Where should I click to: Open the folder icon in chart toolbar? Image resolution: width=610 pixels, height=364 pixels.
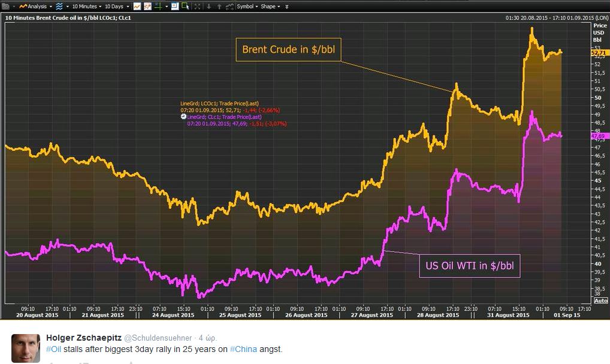(5, 6)
